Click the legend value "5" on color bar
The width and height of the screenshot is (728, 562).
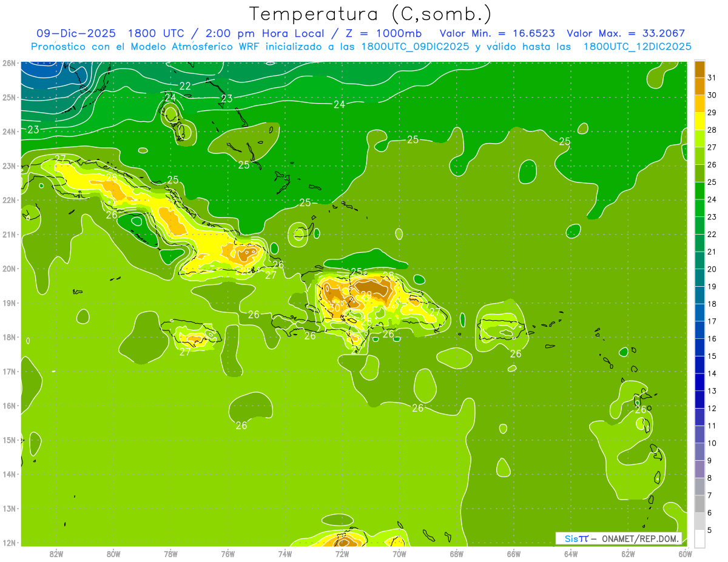pos(710,530)
